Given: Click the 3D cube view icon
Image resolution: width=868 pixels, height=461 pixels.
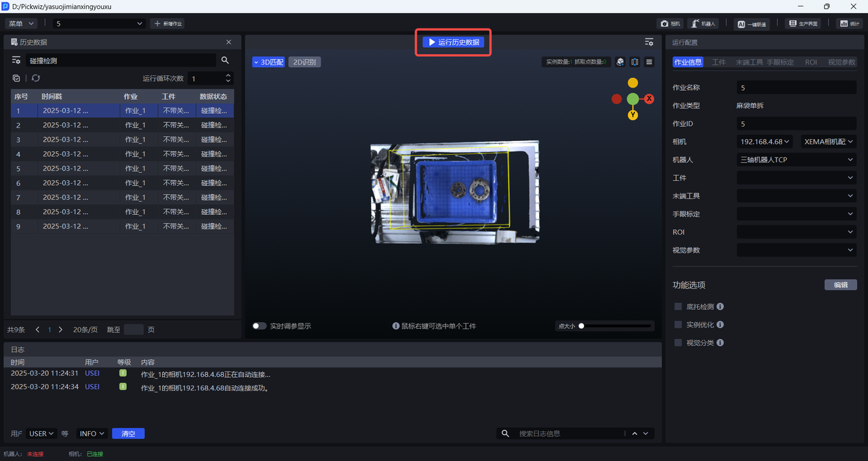Looking at the screenshot, I should [620, 62].
